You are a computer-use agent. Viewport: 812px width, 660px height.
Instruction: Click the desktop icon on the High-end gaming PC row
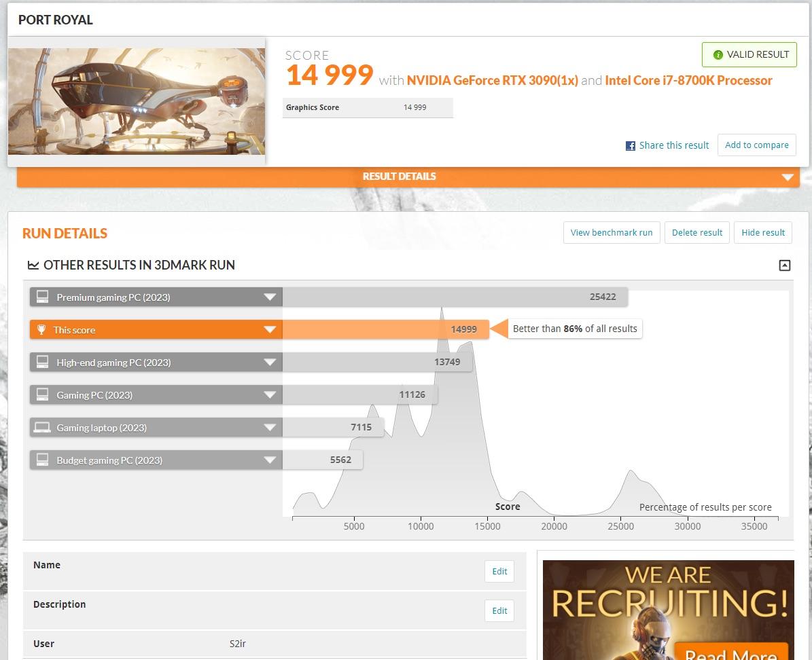click(42, 362)
